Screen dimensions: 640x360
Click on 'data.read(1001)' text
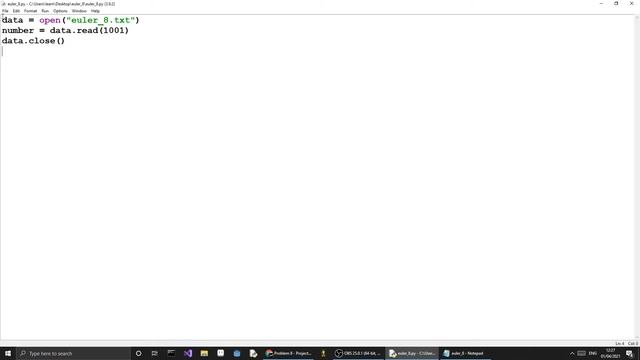(89, 31)
